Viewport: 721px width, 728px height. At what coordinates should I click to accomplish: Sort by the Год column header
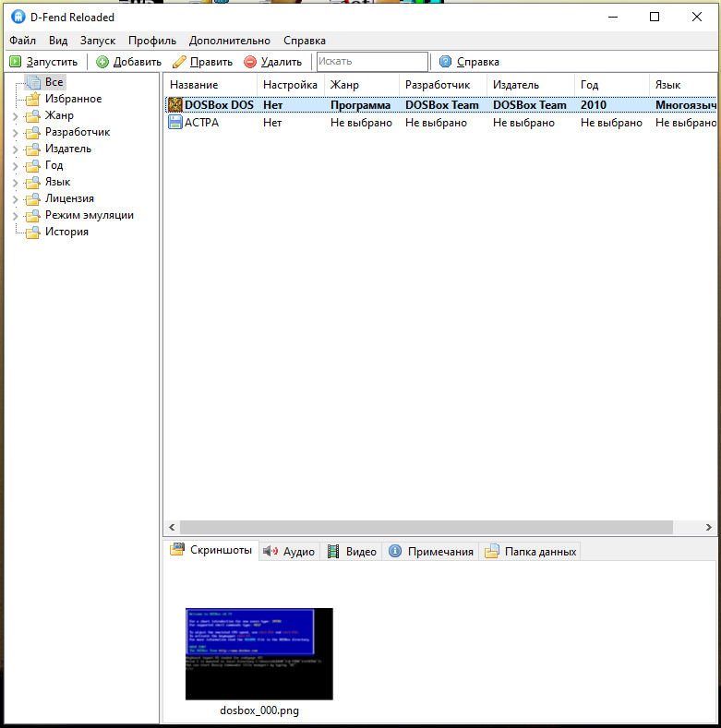point(612,85)
